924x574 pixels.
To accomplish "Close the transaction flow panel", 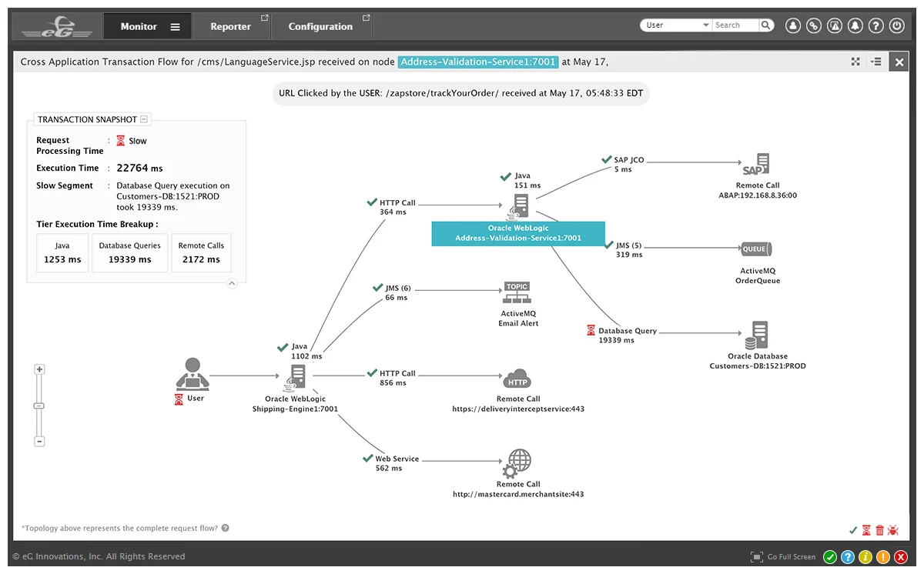I will 899,62.
